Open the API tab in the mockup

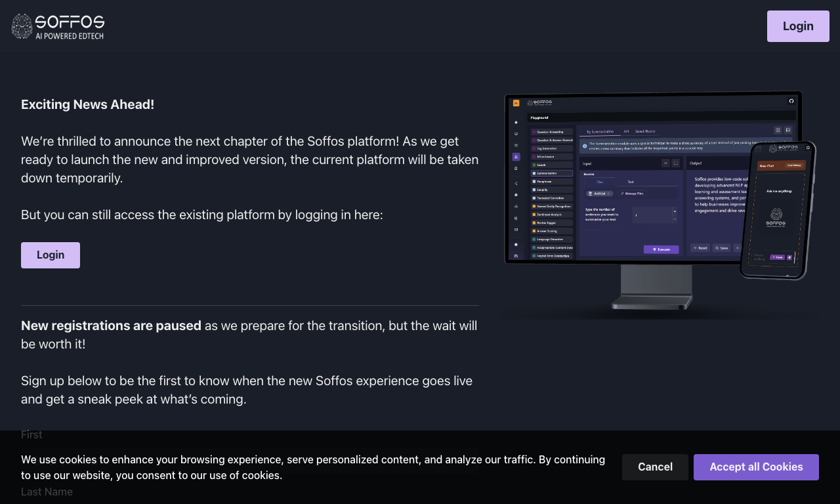pyautogui.click(x=626, y=131)
